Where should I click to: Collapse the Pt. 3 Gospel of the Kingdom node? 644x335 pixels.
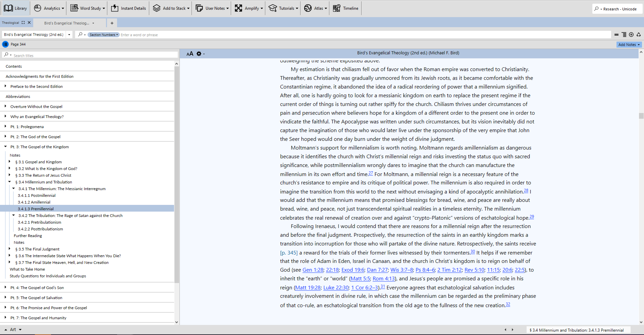click(6, 147)
